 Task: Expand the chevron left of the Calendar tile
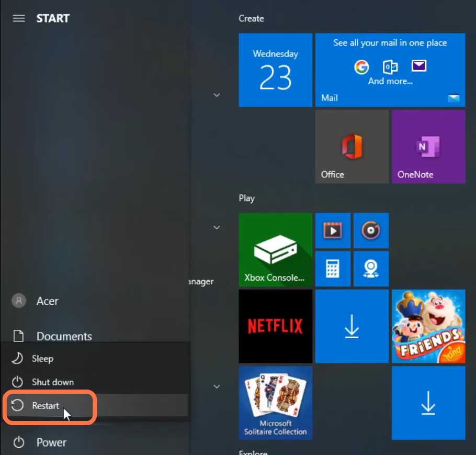pyautogui.click(x=217, y=95)
